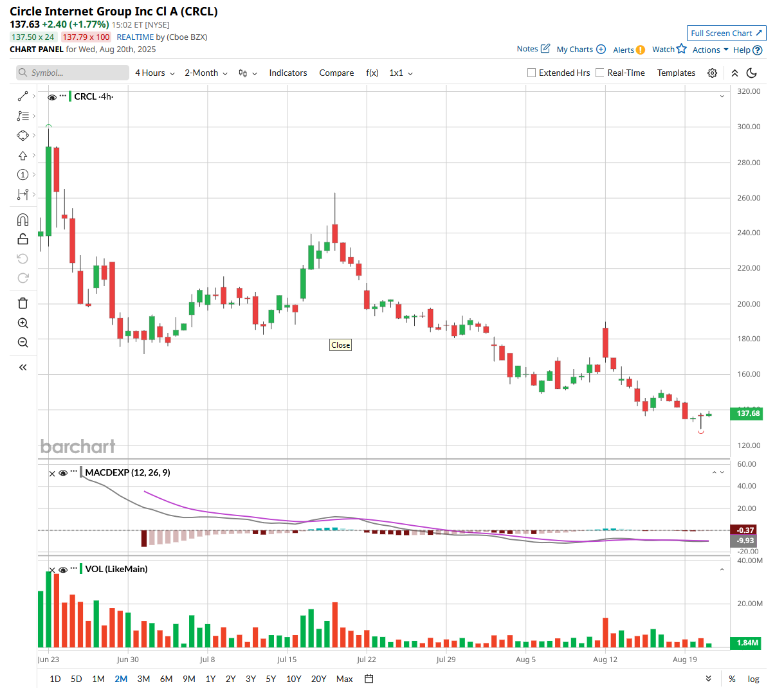Zoom out of the chart

(x=23, y=343)
